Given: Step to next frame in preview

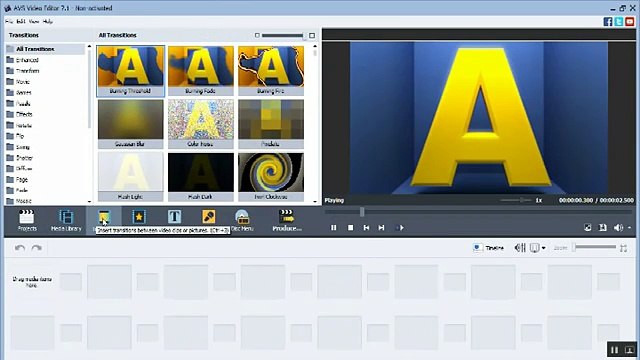Looking at the screenshot, I should 381,228.
